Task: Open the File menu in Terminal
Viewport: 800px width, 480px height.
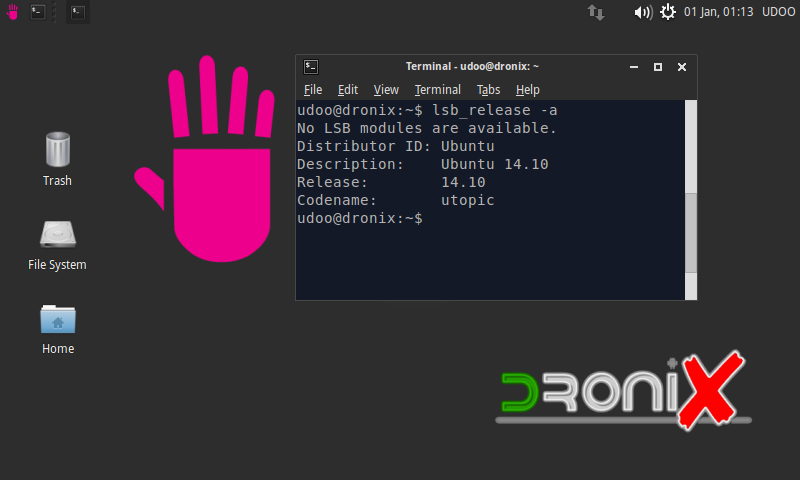Action: [313, 90]
